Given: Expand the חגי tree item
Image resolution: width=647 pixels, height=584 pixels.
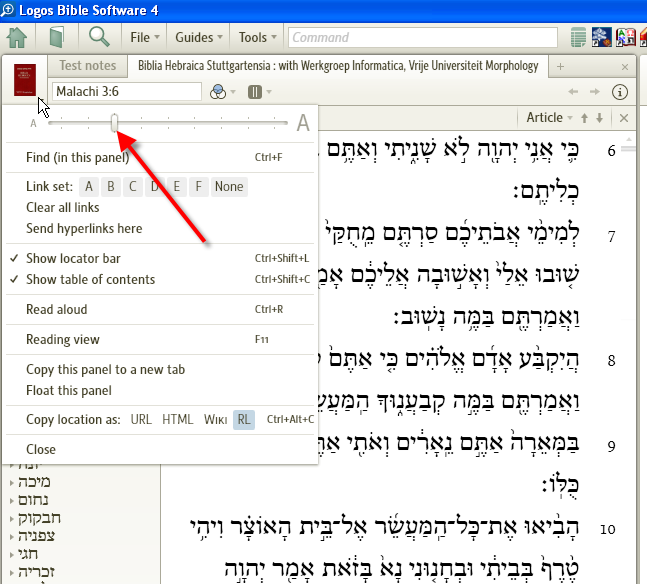Looking at the screenshot, I should pos(12,554).
